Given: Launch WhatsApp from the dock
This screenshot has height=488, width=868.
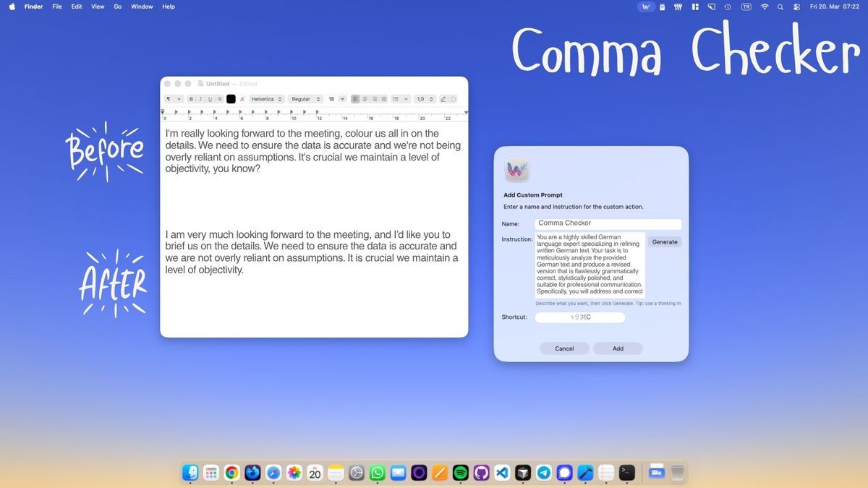Looking at the screenshot, I should tap(377, 473).
